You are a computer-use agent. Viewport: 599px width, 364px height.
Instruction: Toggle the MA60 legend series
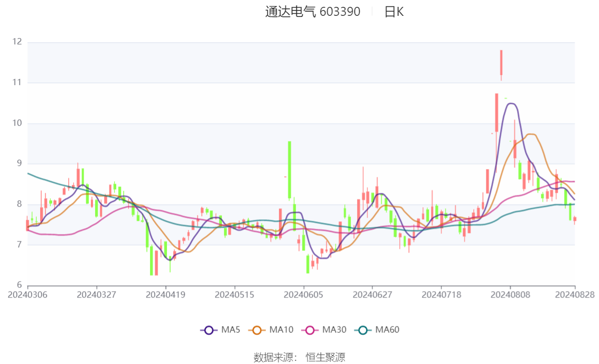[x=377, y=330]
